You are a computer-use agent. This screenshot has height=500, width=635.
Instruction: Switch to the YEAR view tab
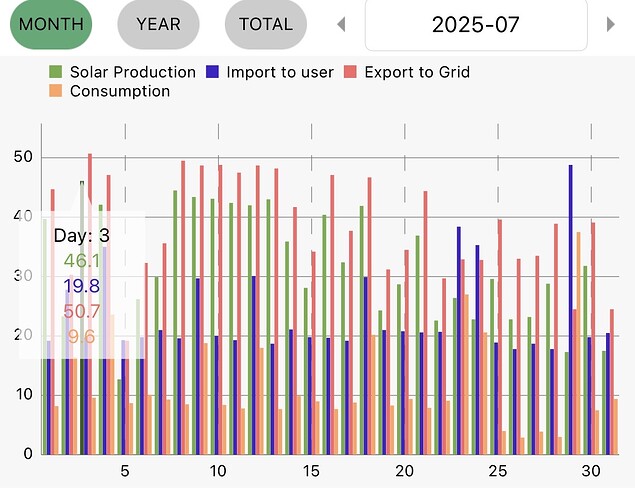click(159, 24)
